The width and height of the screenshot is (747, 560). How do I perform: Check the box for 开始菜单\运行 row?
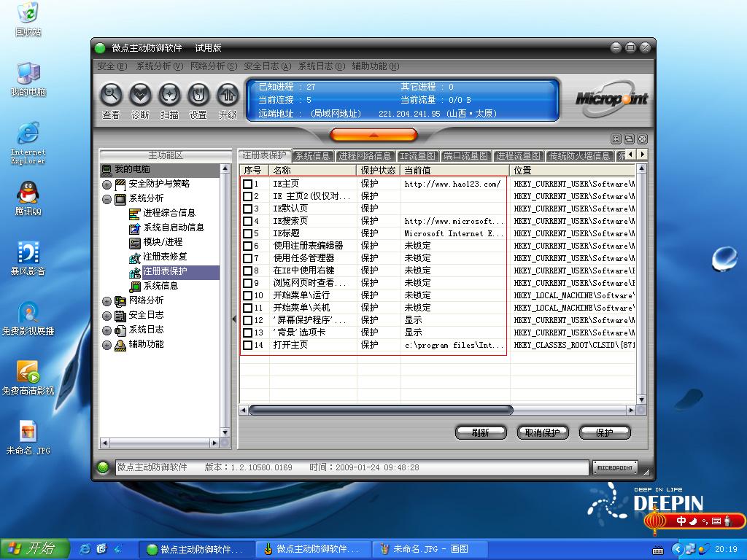tap(248, 295)
